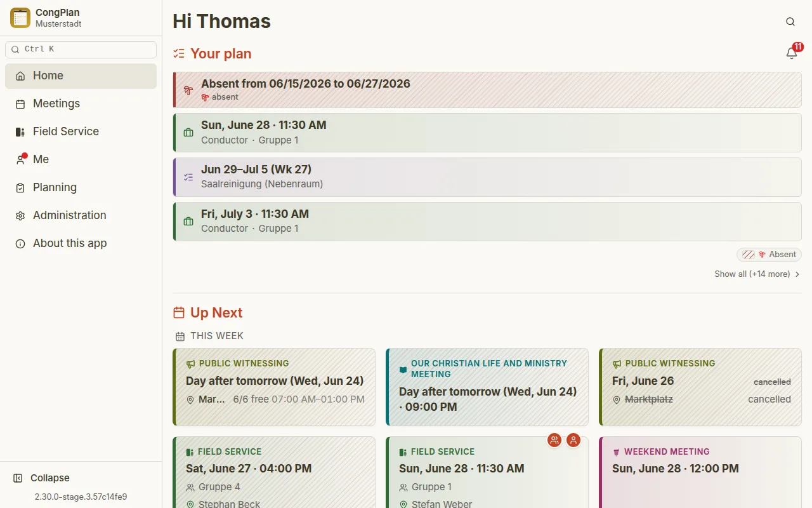
Task: Expand Show all (+14 more)
Action: click(x=757, y=274)
